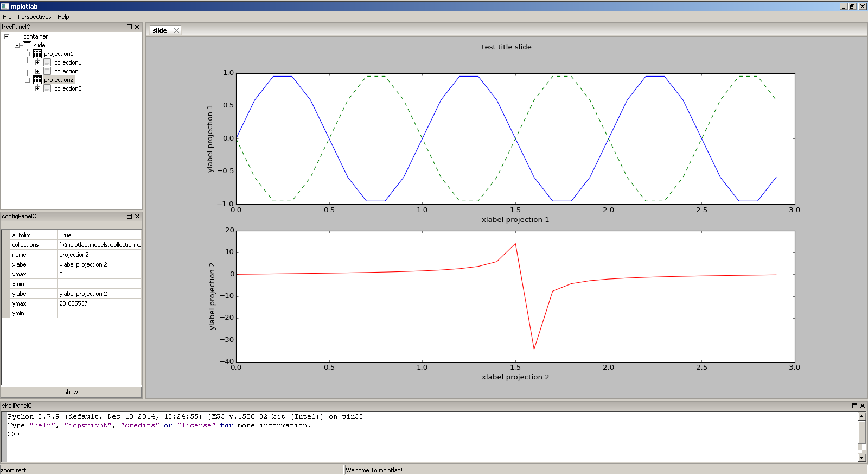Screen dimensions: 868x475
Task: Click the projection1 grid icon
Action: pos(37,54)
